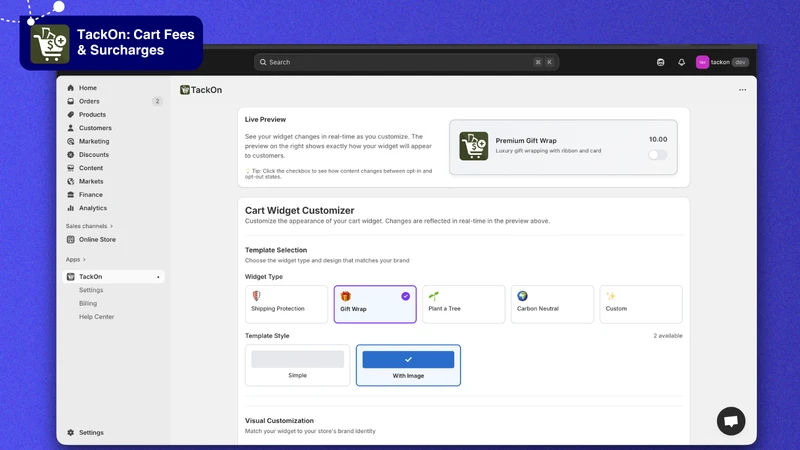
Task: Select Shipping Protection widget type
Action: 286,304
